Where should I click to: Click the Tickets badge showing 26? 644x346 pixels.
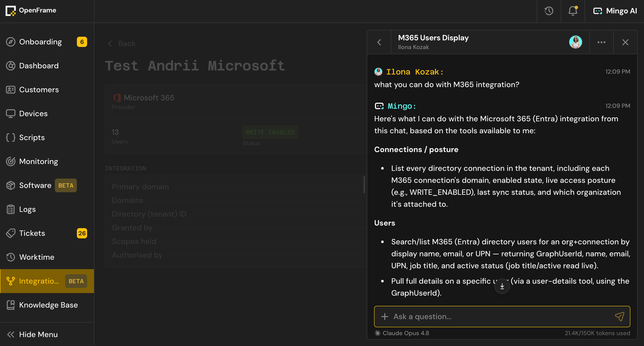tap(82, 233)
